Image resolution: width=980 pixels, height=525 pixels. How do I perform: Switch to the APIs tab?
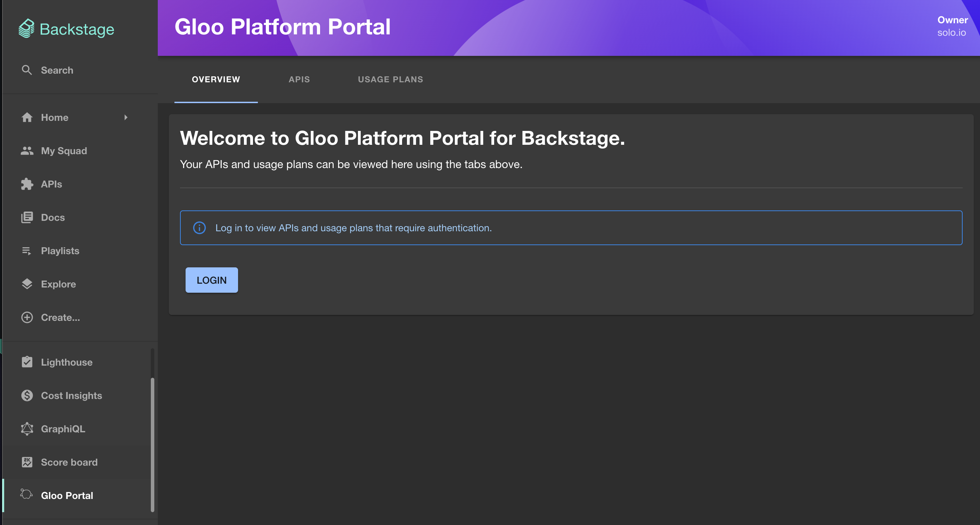[299, 80]
